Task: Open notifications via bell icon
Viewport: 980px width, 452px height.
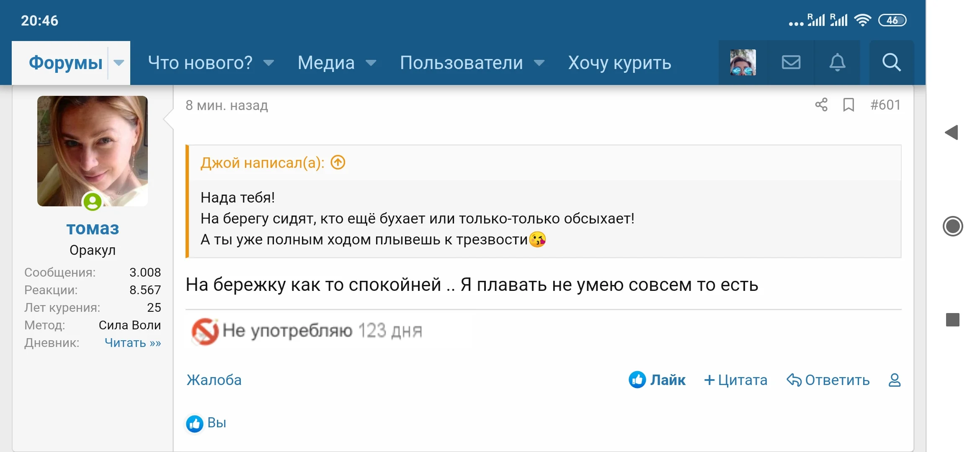Action: (837, 63)
